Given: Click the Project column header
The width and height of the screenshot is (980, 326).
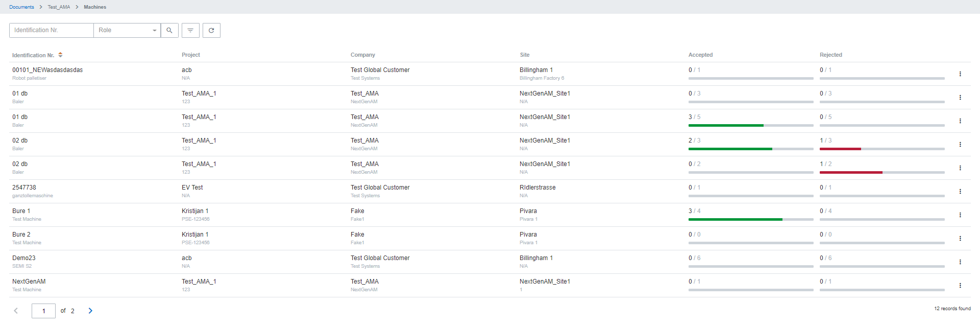Looking at the screenshot, I should point(191,55).
